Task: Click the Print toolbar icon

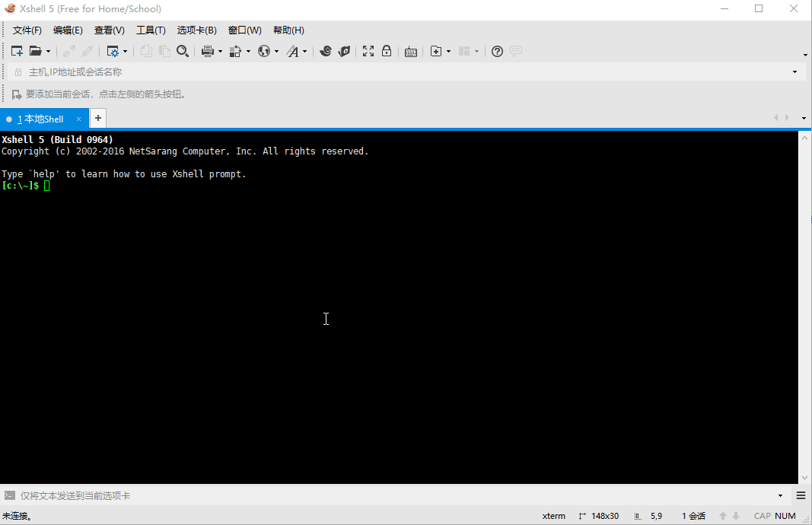Action: (208, 51)
